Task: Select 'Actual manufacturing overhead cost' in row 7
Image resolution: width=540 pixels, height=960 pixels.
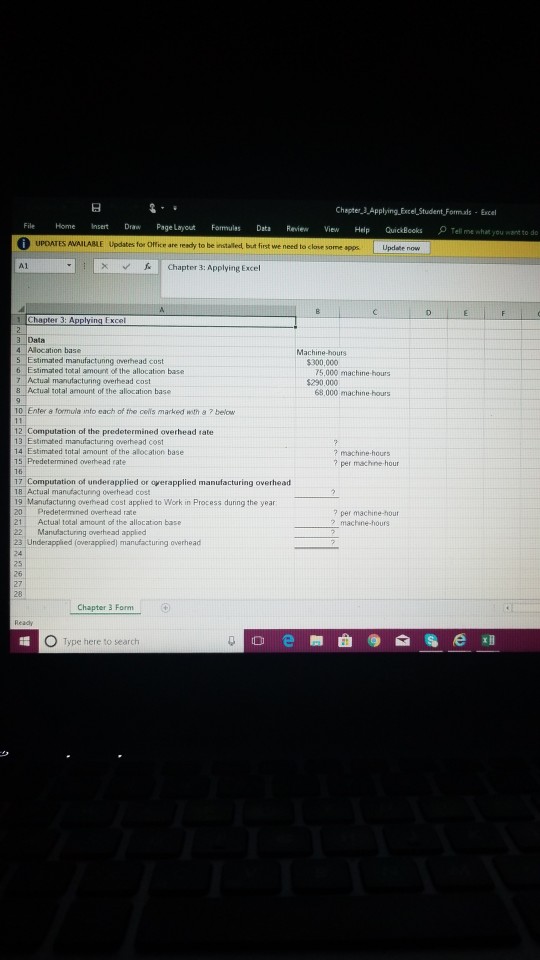Action: pos(160,381)
